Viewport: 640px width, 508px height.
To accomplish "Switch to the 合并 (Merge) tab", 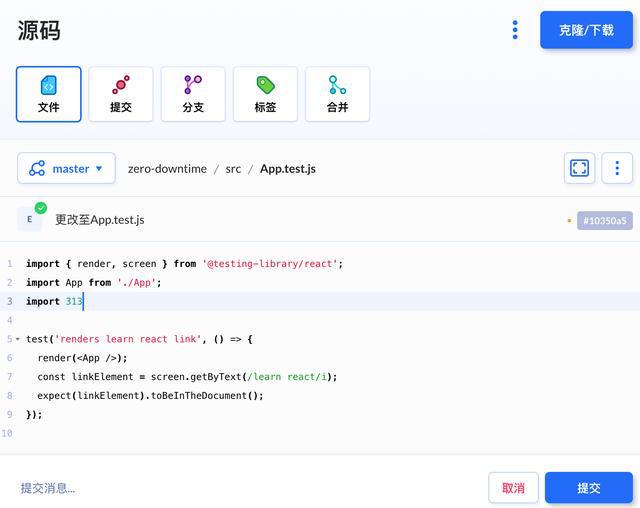I will coord(338,94).
